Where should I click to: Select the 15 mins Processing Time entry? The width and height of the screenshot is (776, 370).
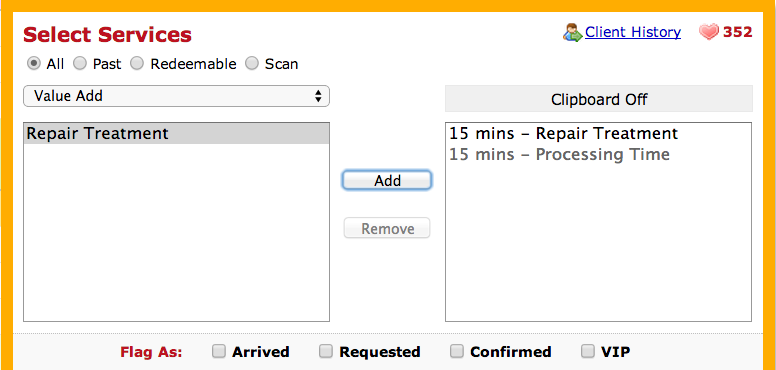(559, 154)
